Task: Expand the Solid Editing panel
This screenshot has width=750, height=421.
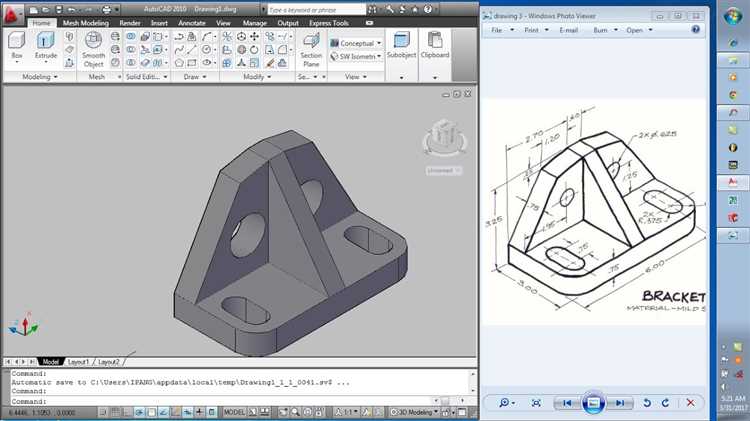Action: 147,77
